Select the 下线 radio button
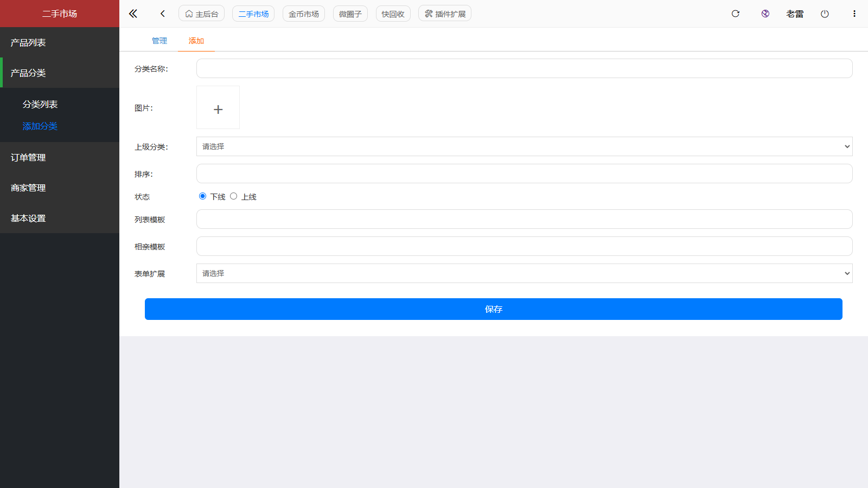Viewport: 868px width, 488px height. click(203, 196)
